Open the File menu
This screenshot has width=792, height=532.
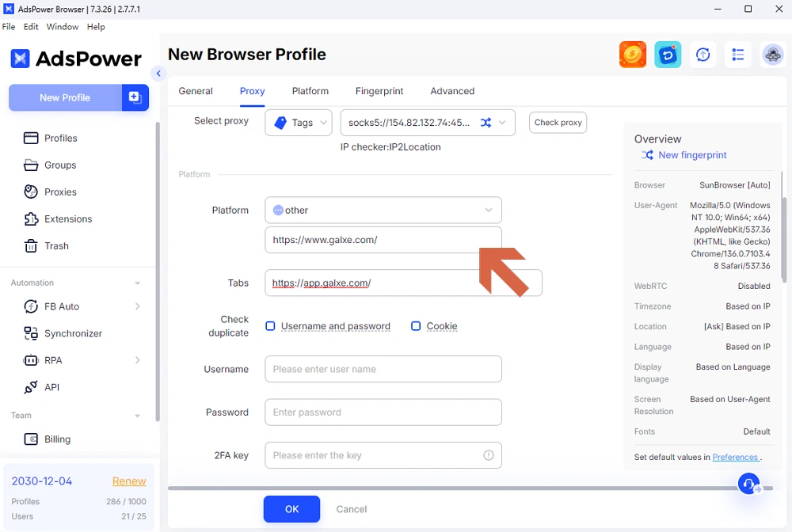(9, 27)
